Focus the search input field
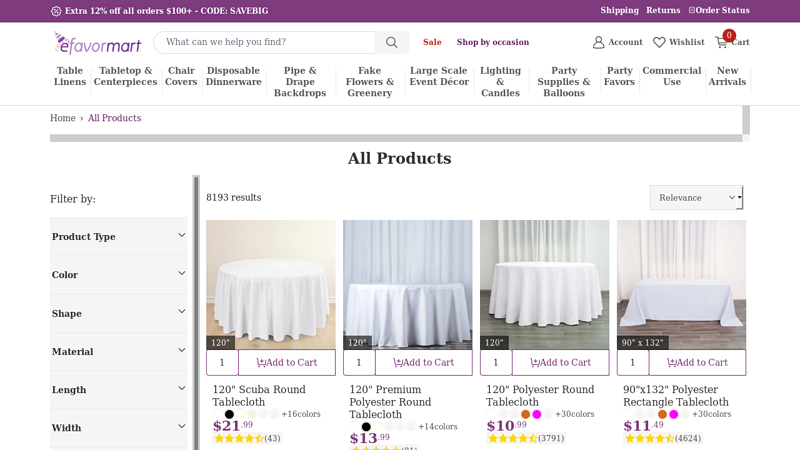800x450 pixels. (x=264, y=42)
